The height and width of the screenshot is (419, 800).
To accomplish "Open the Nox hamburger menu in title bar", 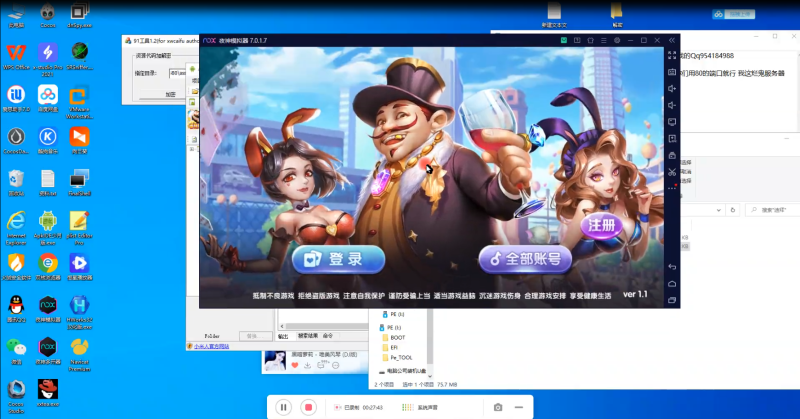I will coord(604,40).
